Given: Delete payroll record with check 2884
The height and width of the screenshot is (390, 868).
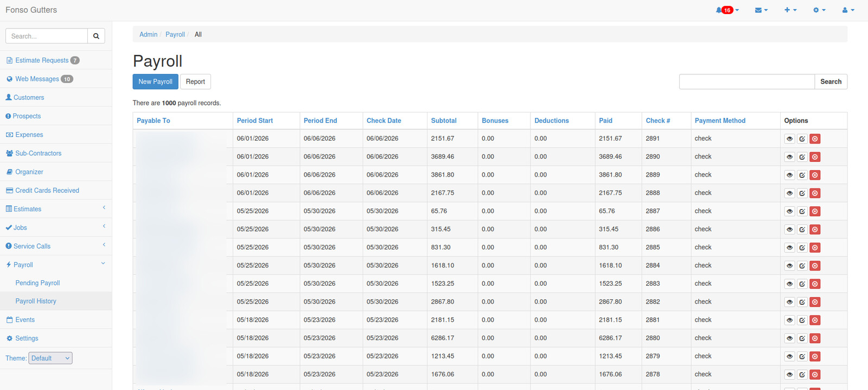Looking at the screenshot, I should pos(815,266).
